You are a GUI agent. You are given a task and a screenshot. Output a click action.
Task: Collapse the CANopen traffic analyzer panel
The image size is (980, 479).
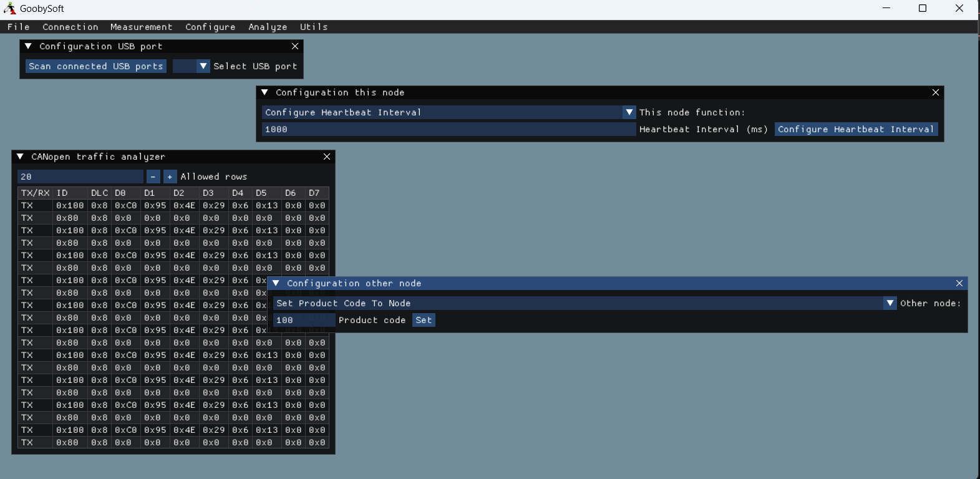[x=20, y=157]
